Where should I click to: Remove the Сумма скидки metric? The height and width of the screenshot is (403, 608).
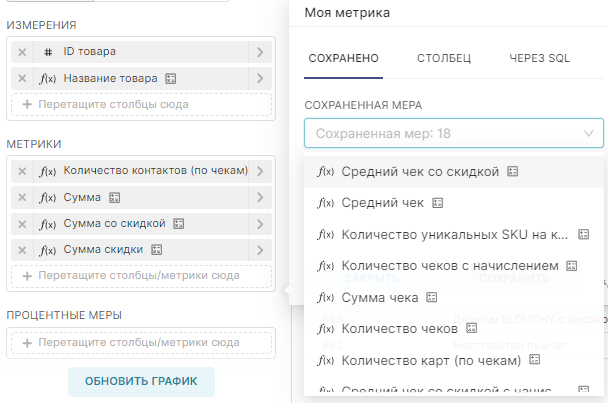pos(22,249)
